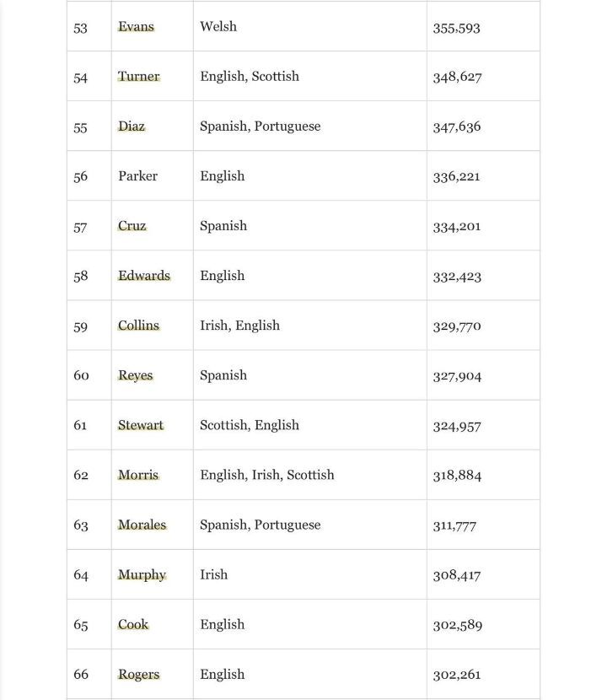The image size is (607, 700).
Task: Select population figure 355,593
Action: (x=456, y=28)
